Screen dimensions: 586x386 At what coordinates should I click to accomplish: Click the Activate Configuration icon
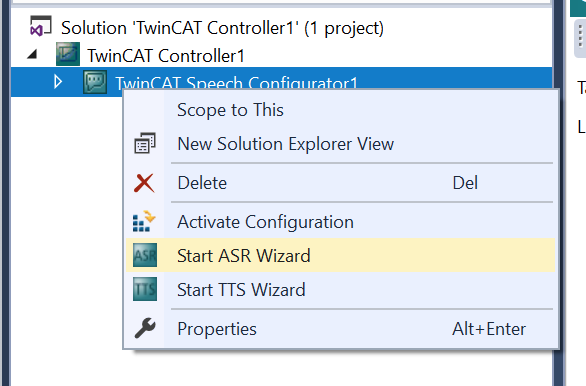click(x=144, y=222)
